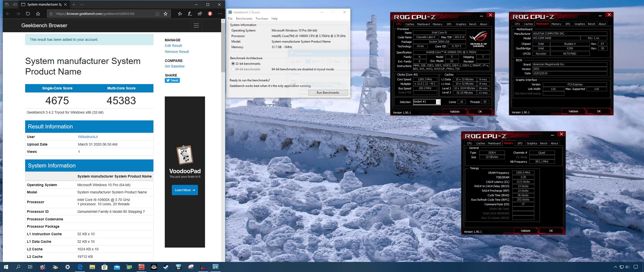
Task: Click the Edit Result link
Action: [x=173, y=46]
